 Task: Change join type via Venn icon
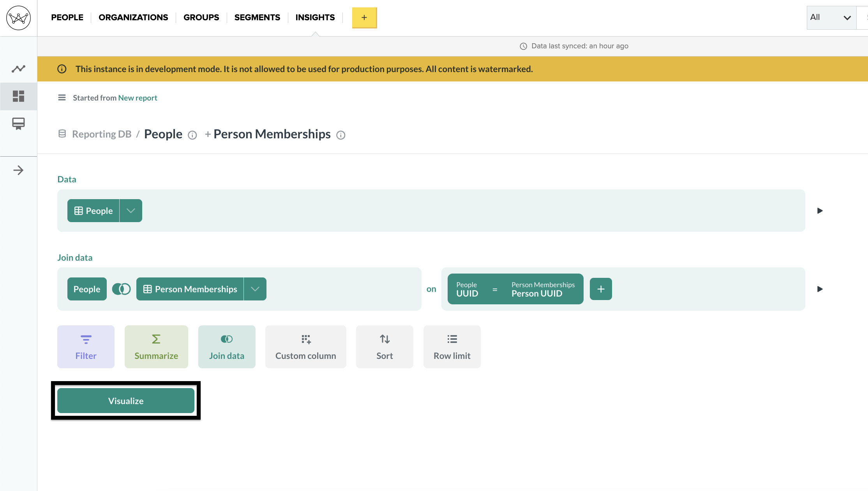pos(122,289)
